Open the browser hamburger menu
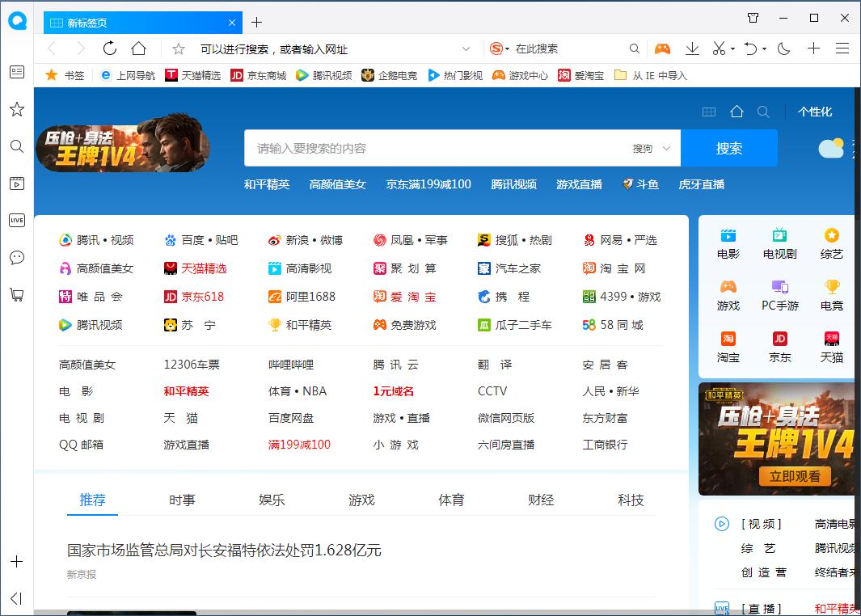The width and height of the screenshot is (861, 616). point(842,49)
